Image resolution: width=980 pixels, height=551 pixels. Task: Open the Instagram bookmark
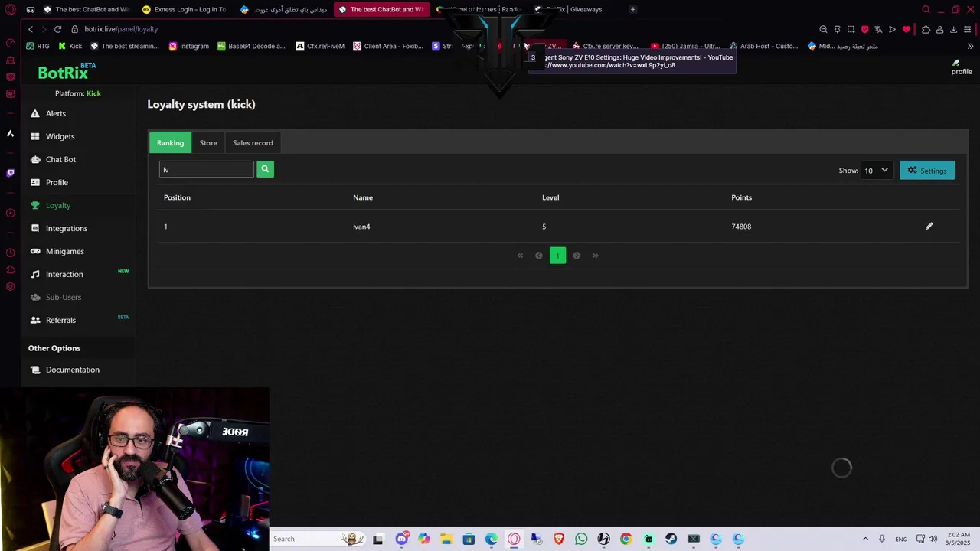pos(188,46)
